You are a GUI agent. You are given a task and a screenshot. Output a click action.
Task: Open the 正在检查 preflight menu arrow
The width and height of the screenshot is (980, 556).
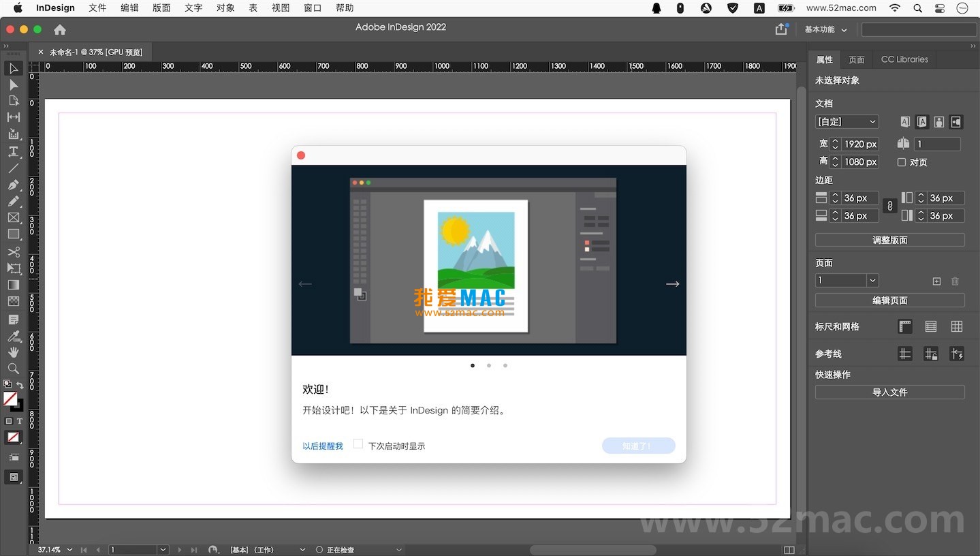pos(399,550)
